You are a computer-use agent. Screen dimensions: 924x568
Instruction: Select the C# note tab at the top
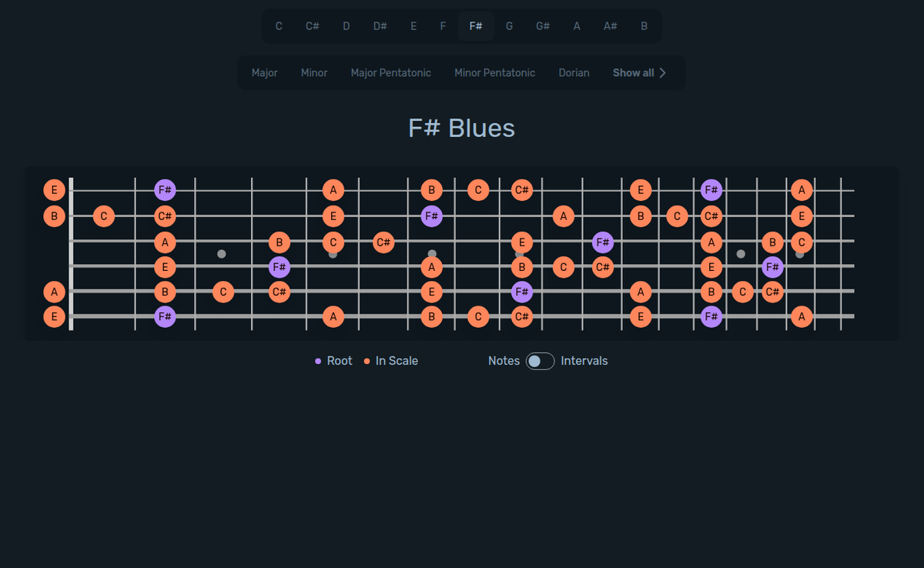(x=312, y=25)
